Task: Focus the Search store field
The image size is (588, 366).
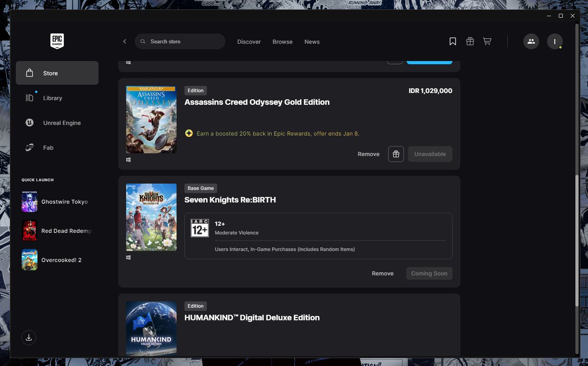Action: tap(180, 42)
